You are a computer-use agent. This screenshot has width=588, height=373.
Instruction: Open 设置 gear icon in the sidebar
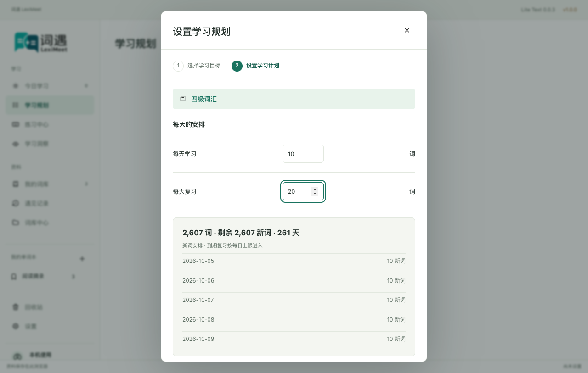tap(16, 326)
